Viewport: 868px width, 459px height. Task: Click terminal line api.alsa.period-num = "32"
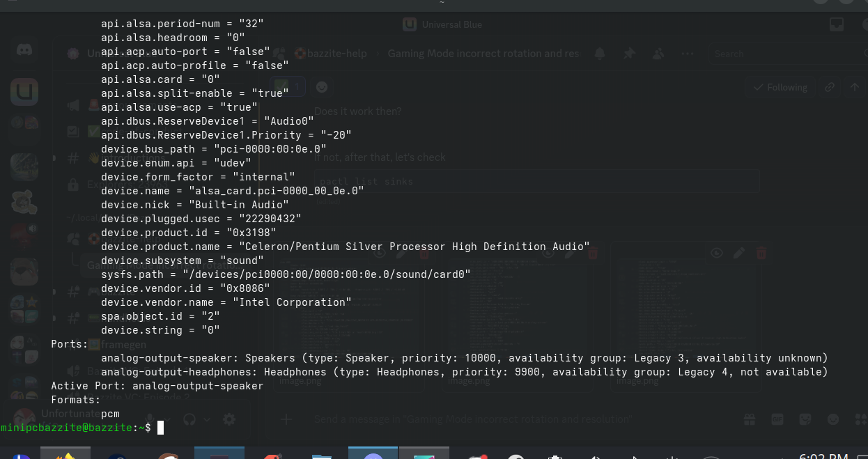click(183, 23)
